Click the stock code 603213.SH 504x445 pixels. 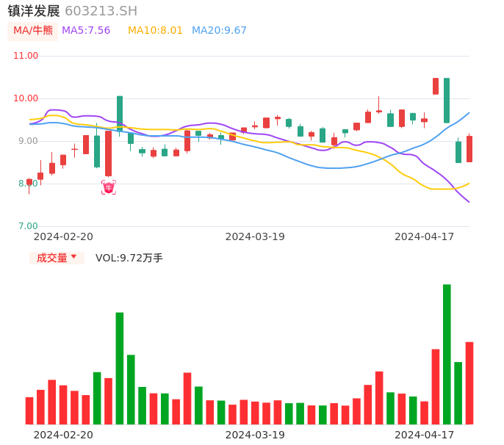click(101, 11)
